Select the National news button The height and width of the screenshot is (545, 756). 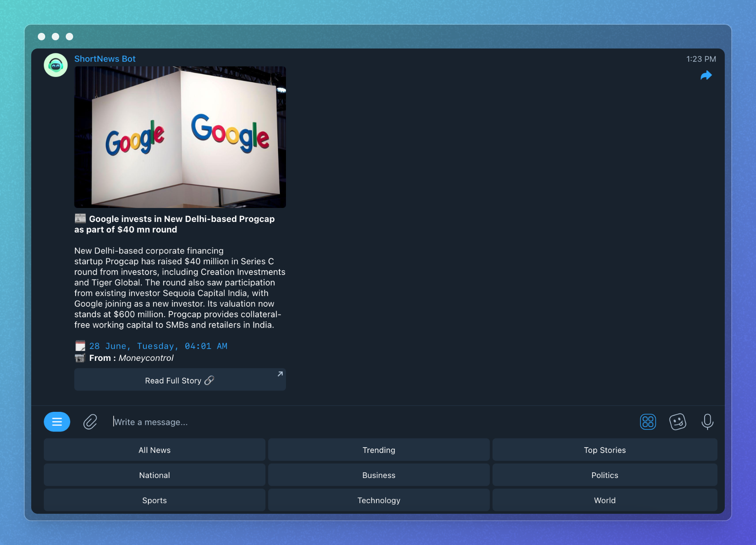[x=154, y=475]
